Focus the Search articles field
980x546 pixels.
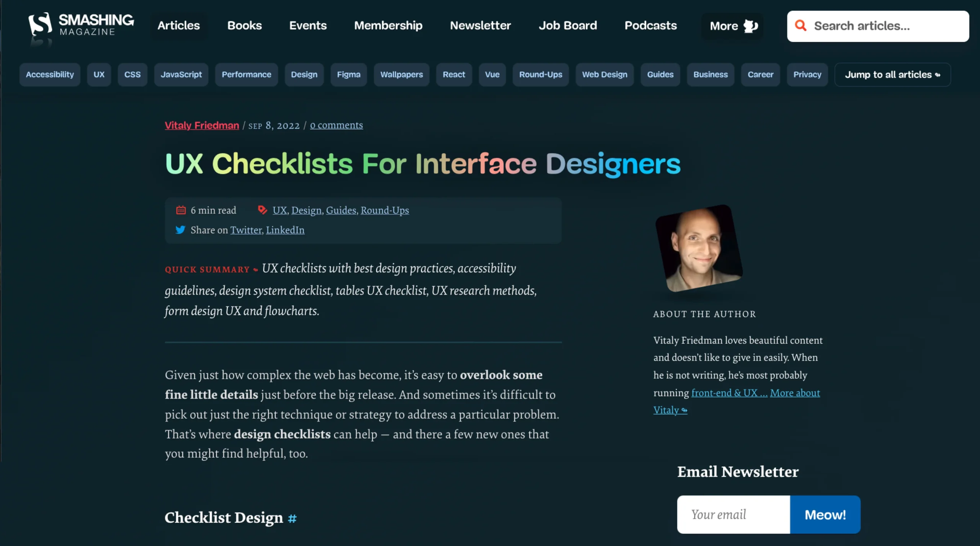[x=878, y=26]
